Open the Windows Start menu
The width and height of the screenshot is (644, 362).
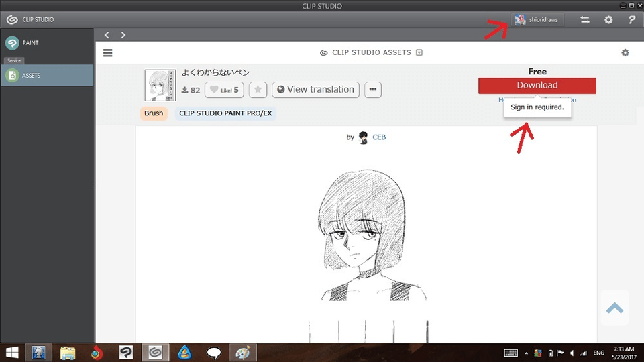point(12,353)
